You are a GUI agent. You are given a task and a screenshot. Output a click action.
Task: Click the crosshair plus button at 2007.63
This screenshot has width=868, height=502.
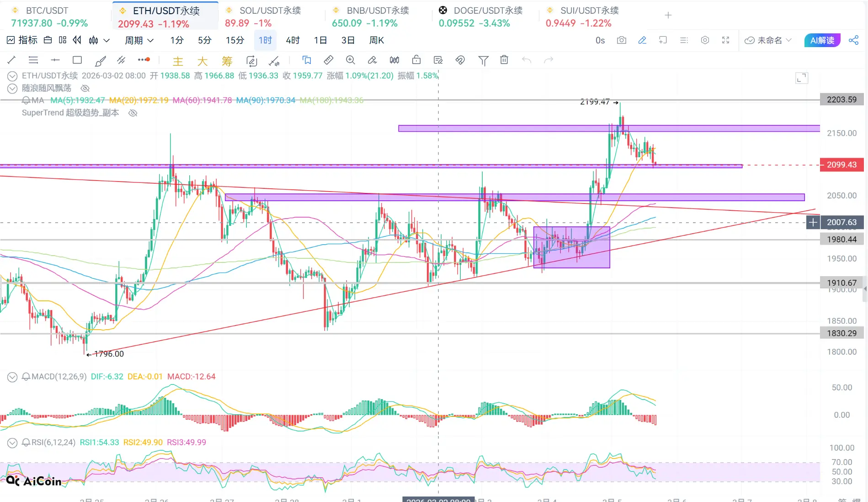click(x=813, y=223)
